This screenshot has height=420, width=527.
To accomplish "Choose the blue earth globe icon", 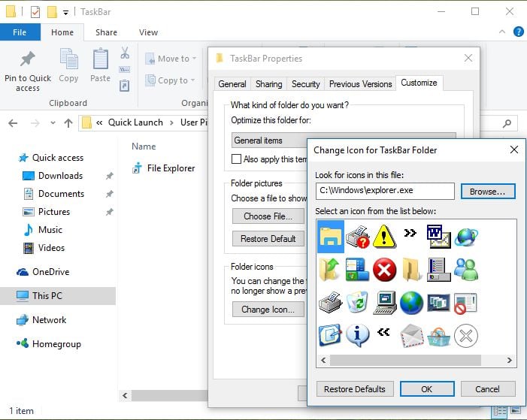I will pos(411,302).
